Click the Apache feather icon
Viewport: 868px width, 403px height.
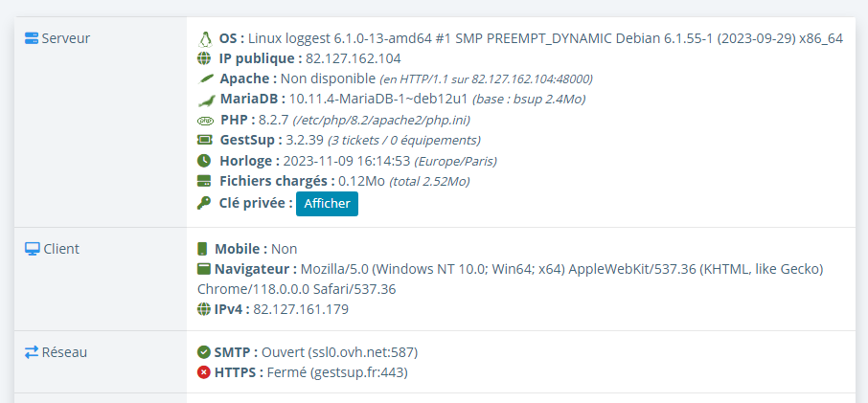(x=205, y=79)
